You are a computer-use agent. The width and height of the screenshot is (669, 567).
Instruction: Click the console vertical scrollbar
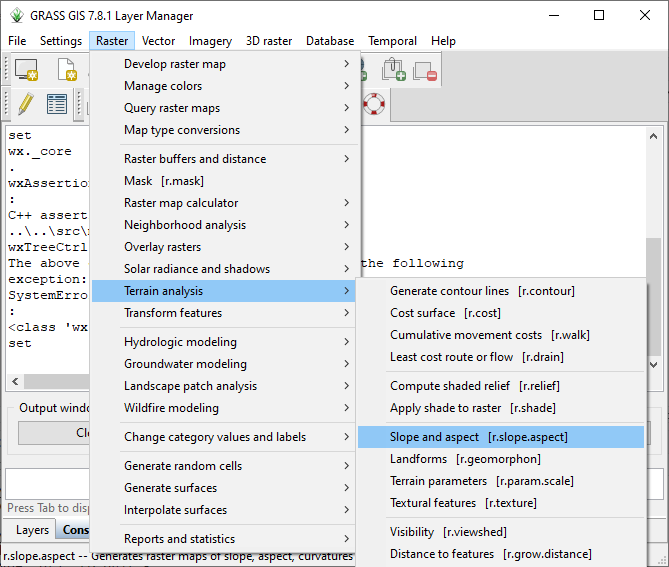[x=652, y=270]
